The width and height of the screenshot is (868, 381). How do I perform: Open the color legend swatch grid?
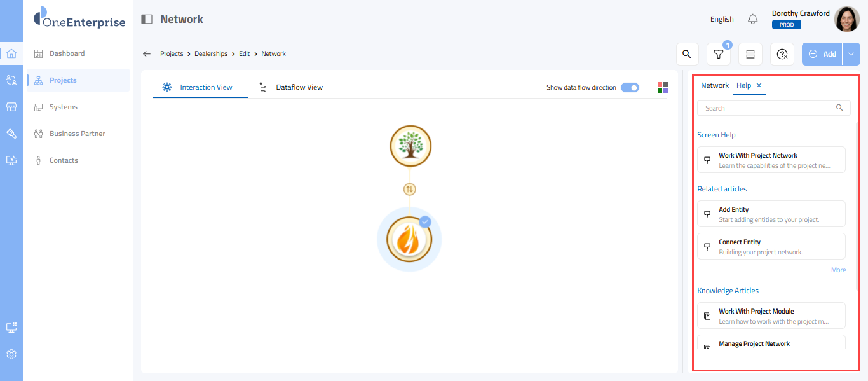tap(663, 87)
